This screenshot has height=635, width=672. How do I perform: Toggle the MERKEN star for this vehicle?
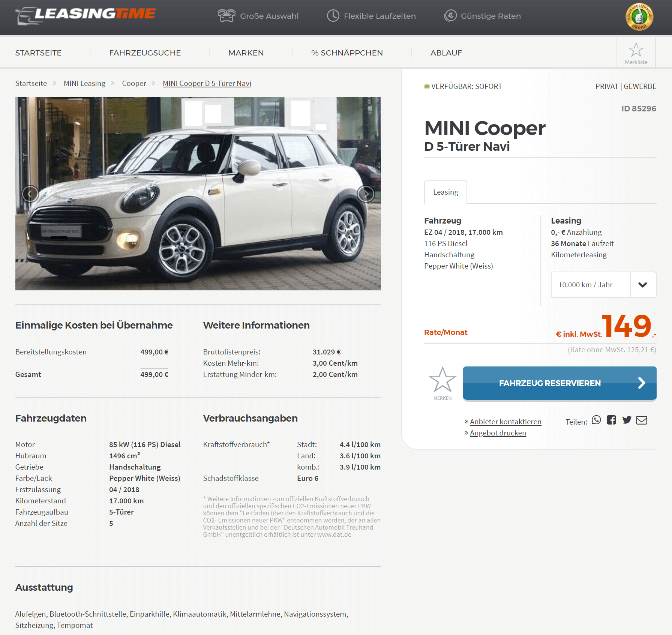pyautogui.click(x=442, y=383)
